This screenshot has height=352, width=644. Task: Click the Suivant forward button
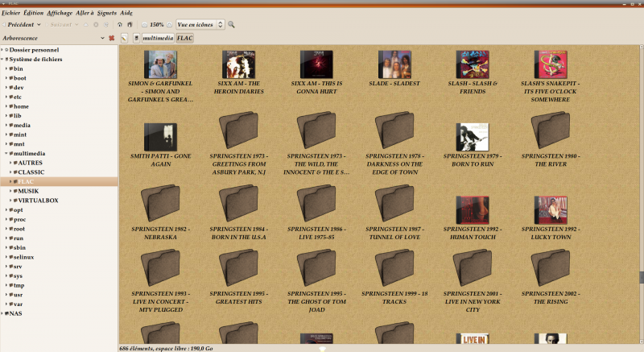[58, 25]
